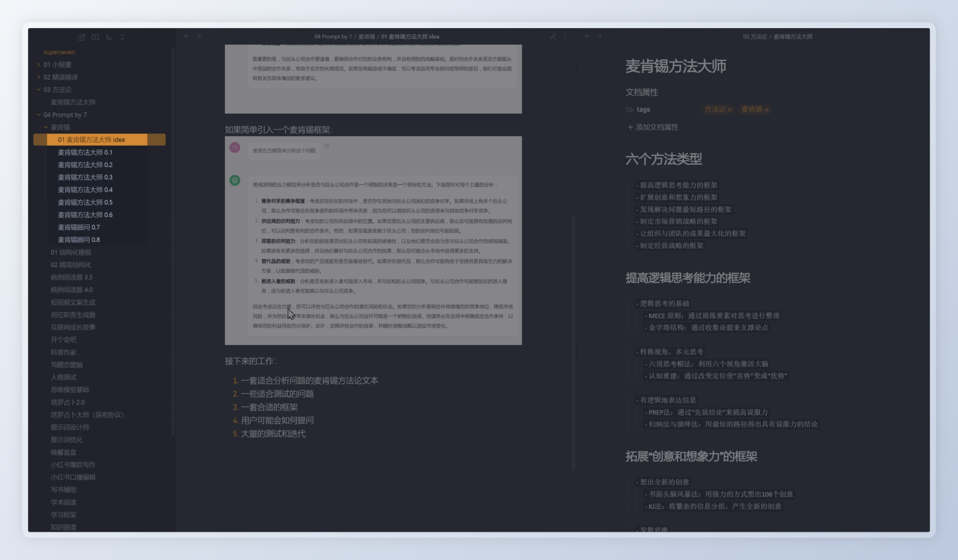Viewport: 958px width, 560px height.
Task: Click list item 大量的测试和迭代
Action: 273,434
